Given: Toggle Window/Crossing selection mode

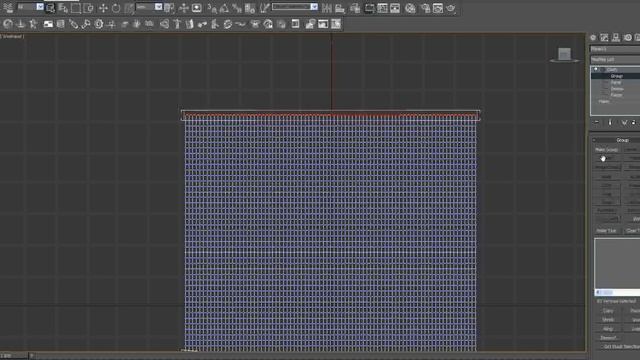Looking at the screenshot, I should 88,8.
